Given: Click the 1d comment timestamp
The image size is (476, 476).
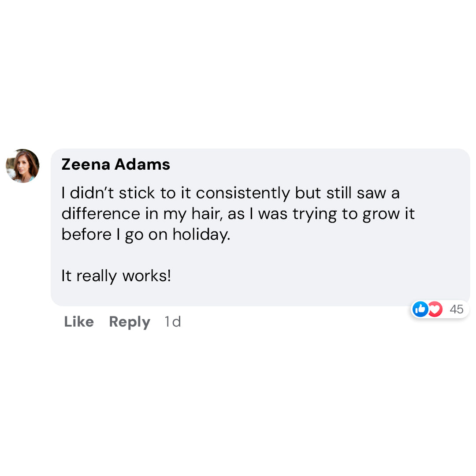Looking at the screenshot, I should (172, 322).
